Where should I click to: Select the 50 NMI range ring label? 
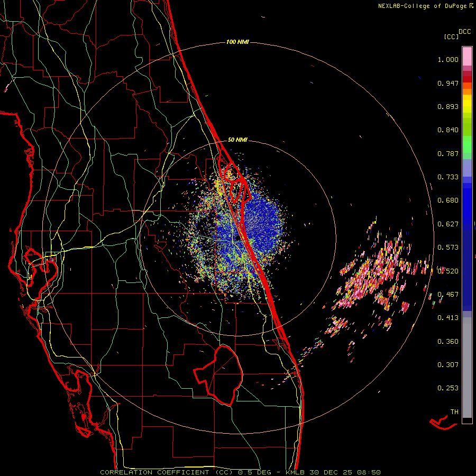pos(237,140)
